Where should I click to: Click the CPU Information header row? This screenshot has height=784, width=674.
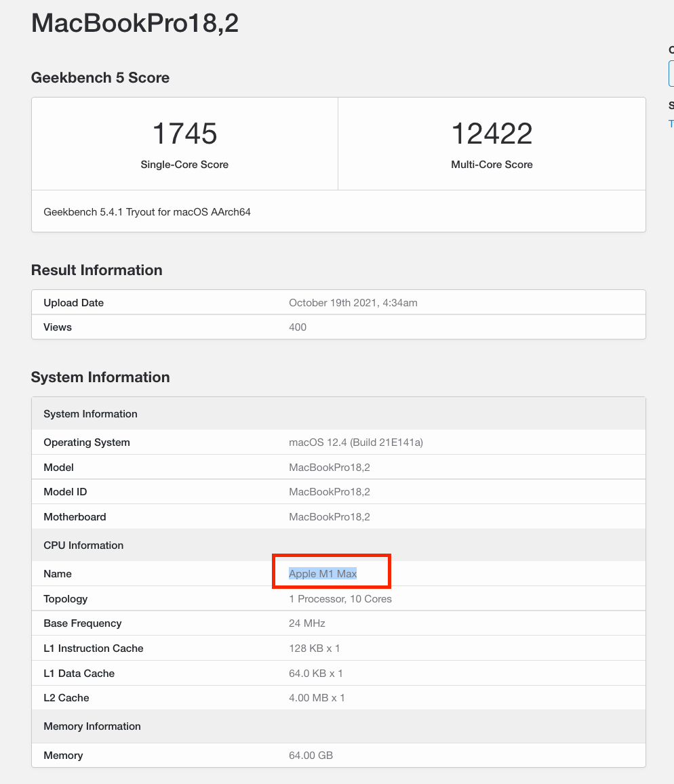339,545
